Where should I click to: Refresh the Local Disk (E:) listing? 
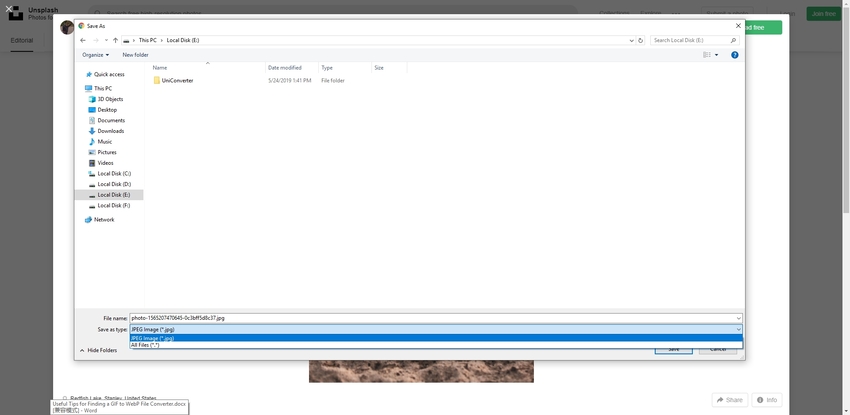[641, 40]
